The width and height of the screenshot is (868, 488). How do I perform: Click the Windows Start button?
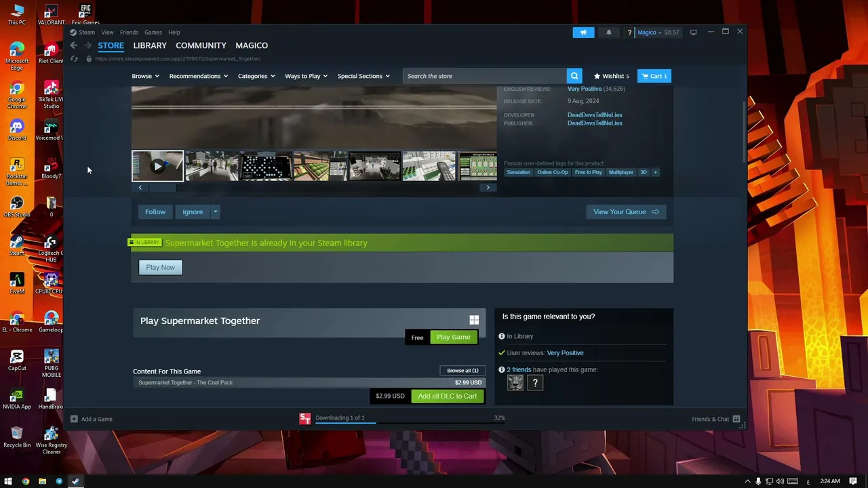click(x=9, y=481)
